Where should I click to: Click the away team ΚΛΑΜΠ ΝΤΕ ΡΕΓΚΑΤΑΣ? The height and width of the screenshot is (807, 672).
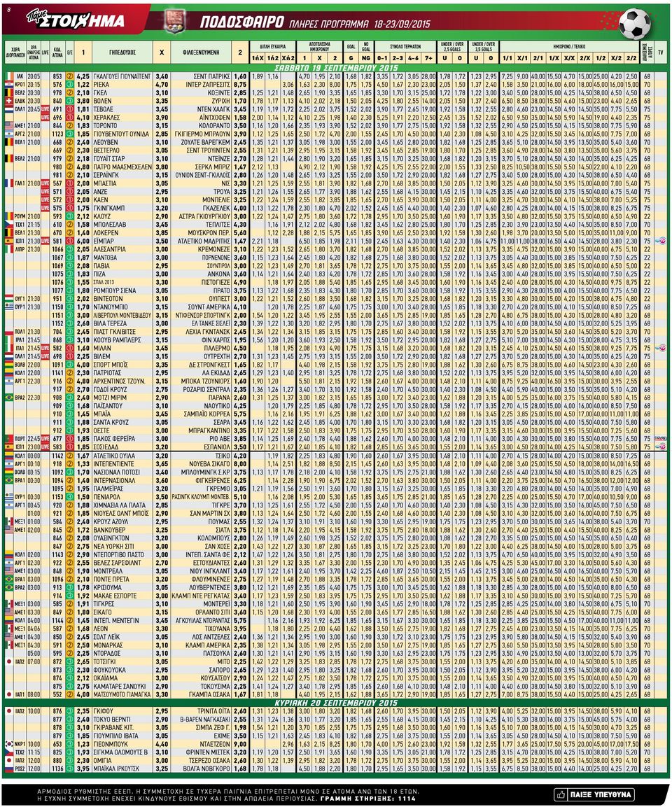tap(201, 596)
